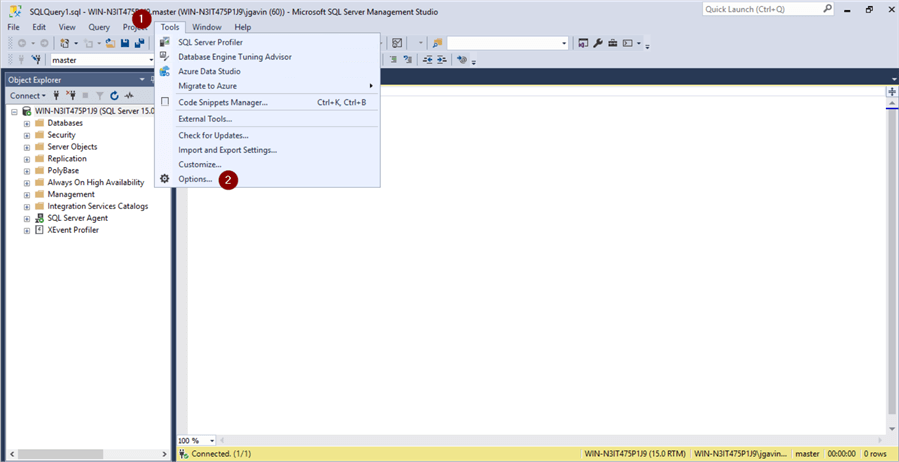Click the Navigate Forward arrow icon
Viewport: 899px width, 462px height.
coord(44,43)
